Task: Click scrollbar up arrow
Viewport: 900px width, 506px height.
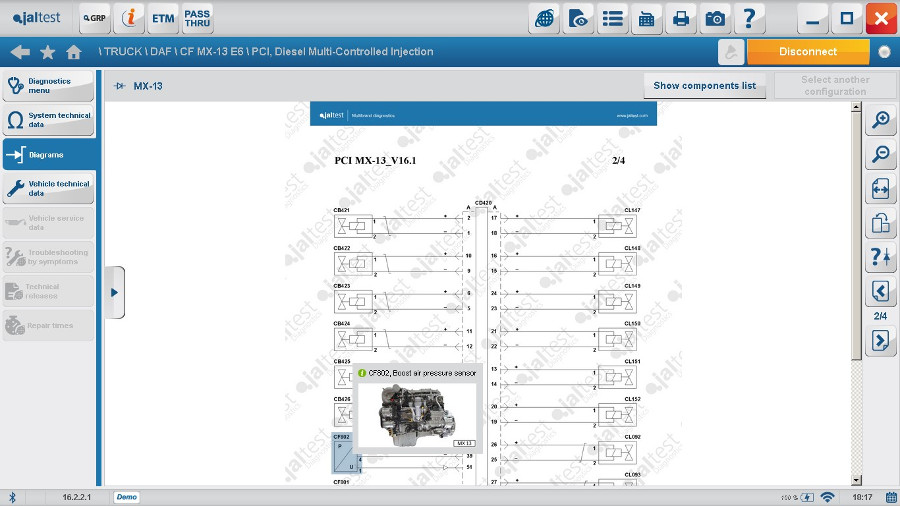Action: point(856,107)
